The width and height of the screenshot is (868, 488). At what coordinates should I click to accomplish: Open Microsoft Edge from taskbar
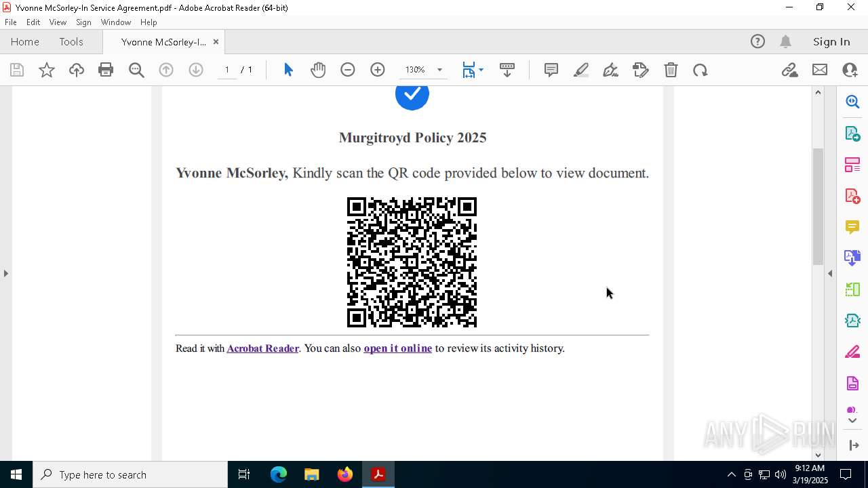pyautogui.click(x=279, y=474)
